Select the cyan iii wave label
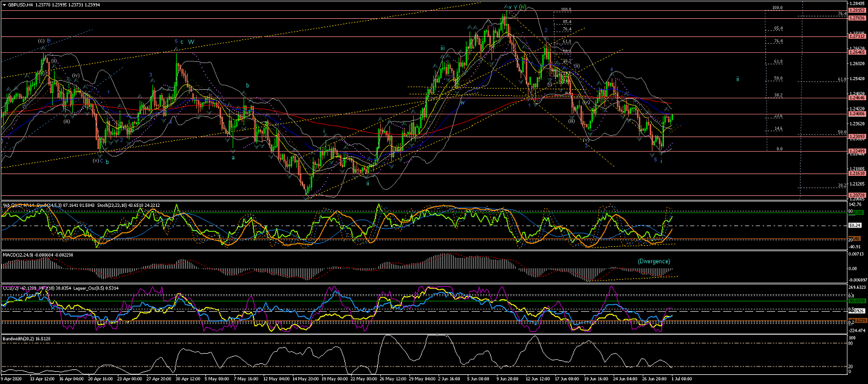This screenshot has width=868, height=384. [443, 48]
